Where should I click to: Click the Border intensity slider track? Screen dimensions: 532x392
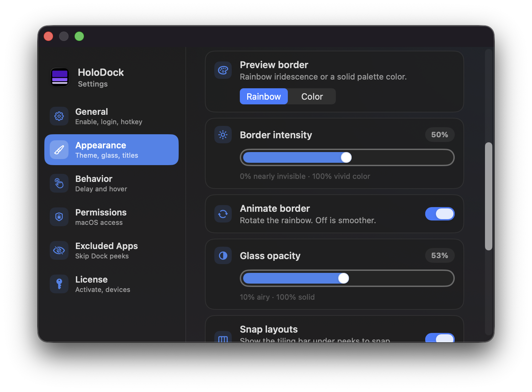(347, 157)
